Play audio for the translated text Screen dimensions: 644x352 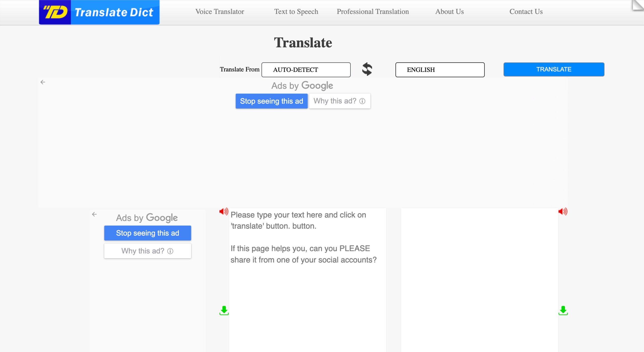click(x=563, y=212)
